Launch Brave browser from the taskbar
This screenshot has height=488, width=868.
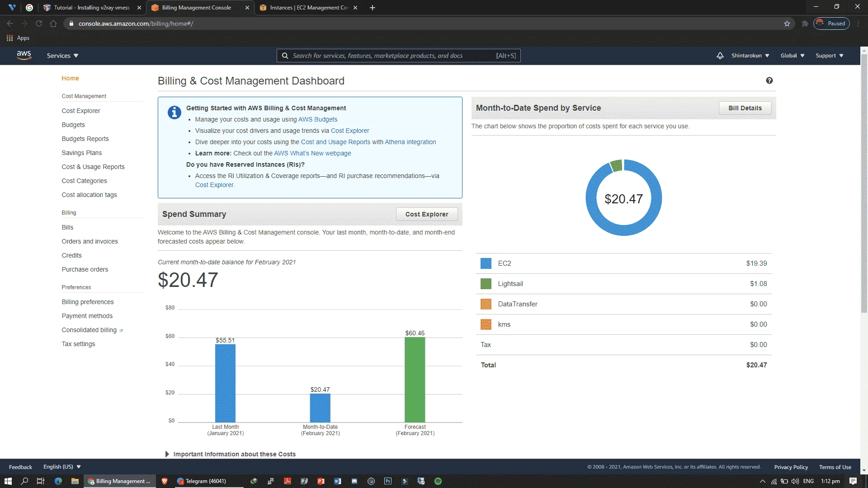coord(165,481)
